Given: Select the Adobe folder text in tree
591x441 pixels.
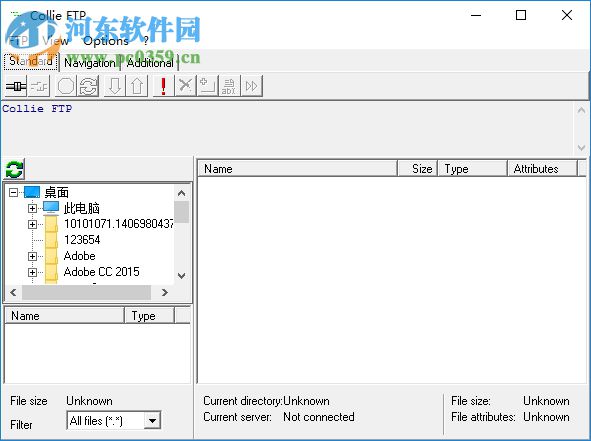Looking at the screenshot, I should click(80, 256).
